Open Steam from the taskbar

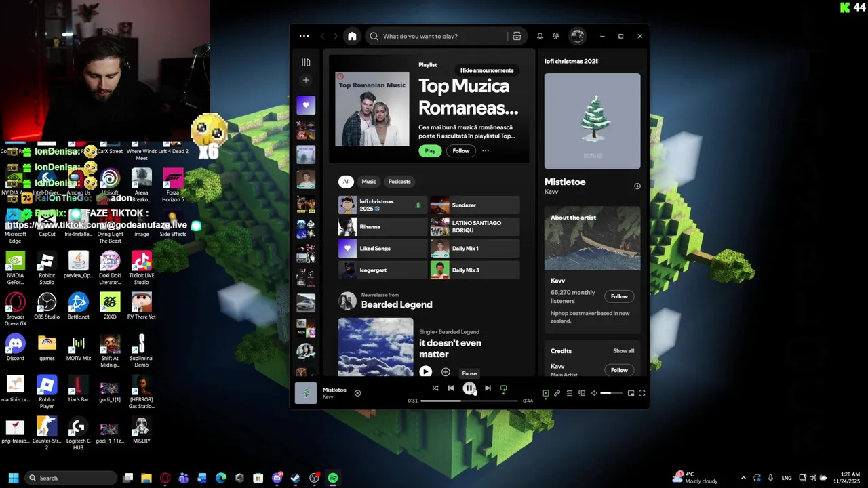click(x=296, y=478)
